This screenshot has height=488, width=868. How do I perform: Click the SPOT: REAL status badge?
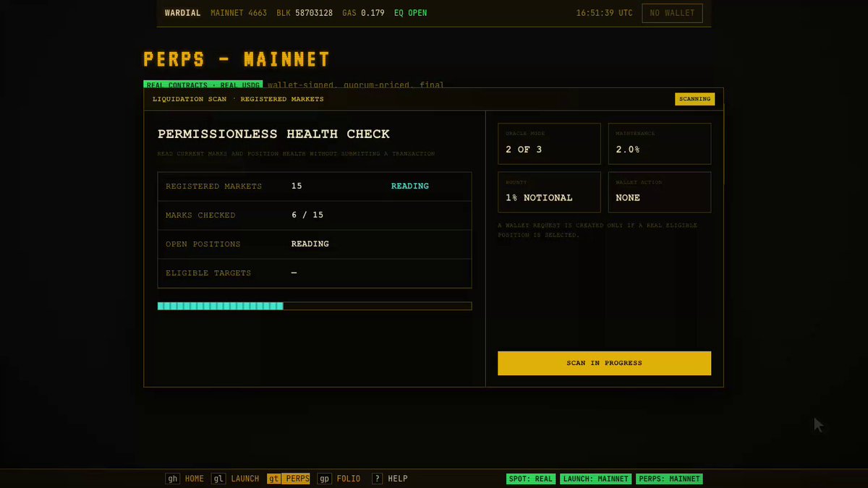[x=531, y=479]
